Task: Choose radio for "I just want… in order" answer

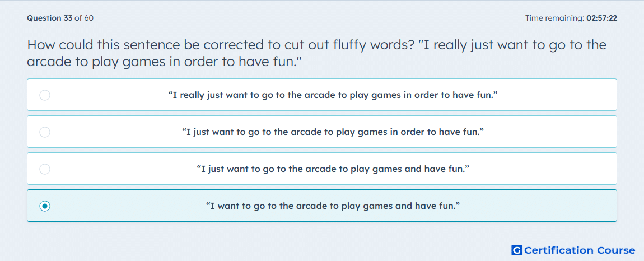Action: point(45,132)
